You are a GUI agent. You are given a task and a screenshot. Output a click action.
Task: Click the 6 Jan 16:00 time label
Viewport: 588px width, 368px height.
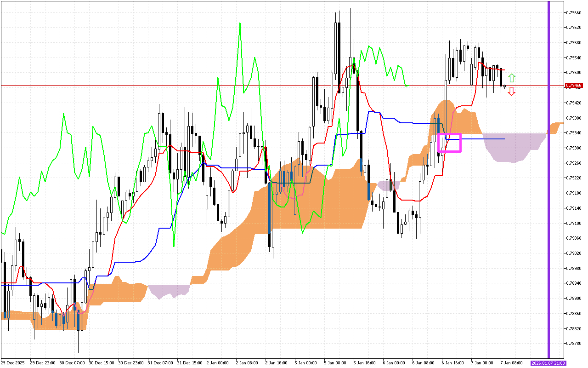(x=452, y=363)
